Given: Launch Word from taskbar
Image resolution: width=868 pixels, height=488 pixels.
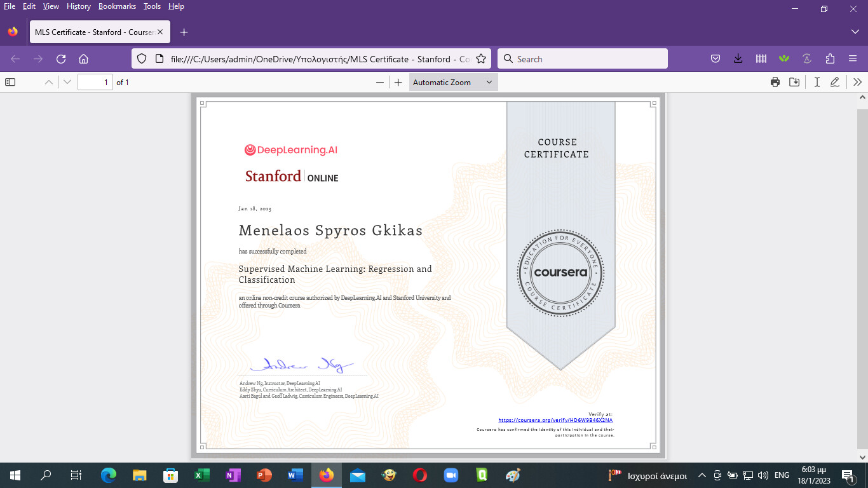Looking at the screenshot, I should (295, 475).
